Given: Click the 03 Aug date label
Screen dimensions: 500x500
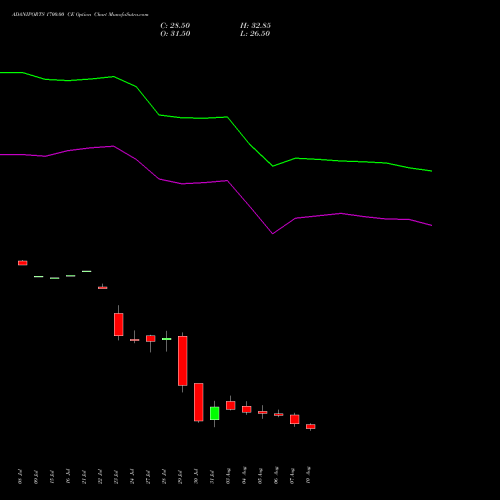Looking at the screenshot, I should [x=228, y=475].
